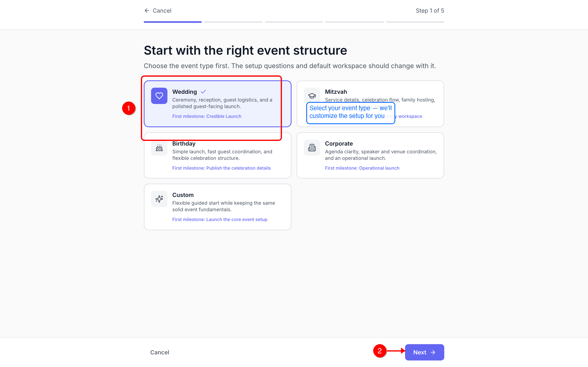Click the Custom sparkle icon
The height and width of the screenshot is (367, 588).
point(159,199)
